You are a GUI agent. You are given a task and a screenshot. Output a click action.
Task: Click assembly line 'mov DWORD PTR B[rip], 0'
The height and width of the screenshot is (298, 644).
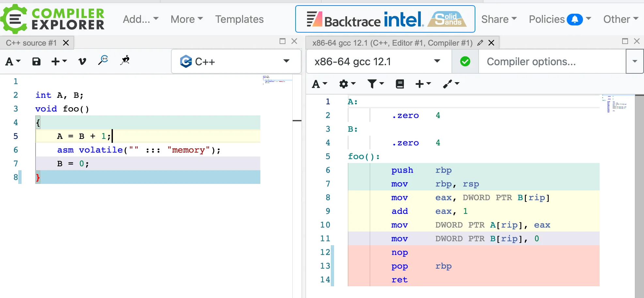pos(465,239)
